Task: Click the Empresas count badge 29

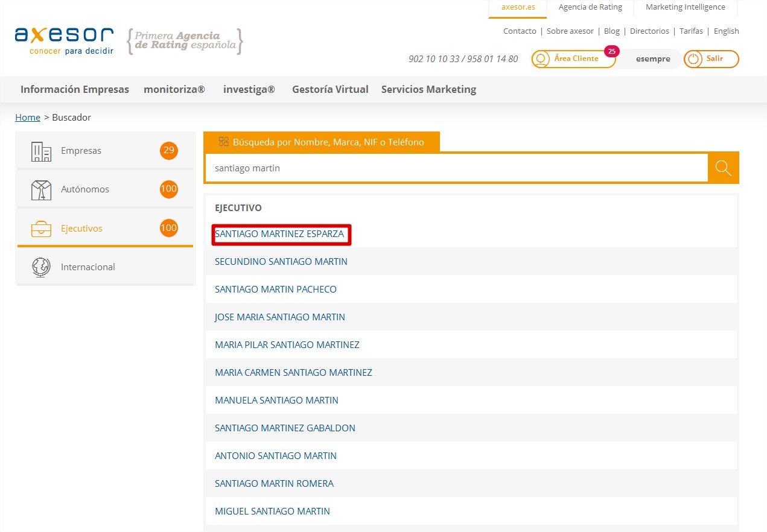Action: tap(169, 151)
